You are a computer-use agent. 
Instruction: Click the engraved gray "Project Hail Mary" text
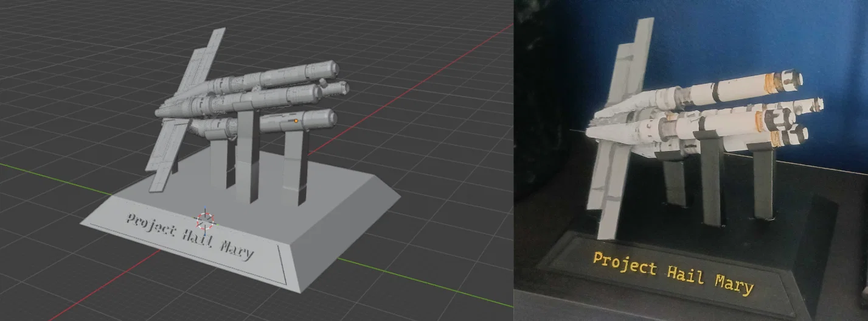point(189,236)
